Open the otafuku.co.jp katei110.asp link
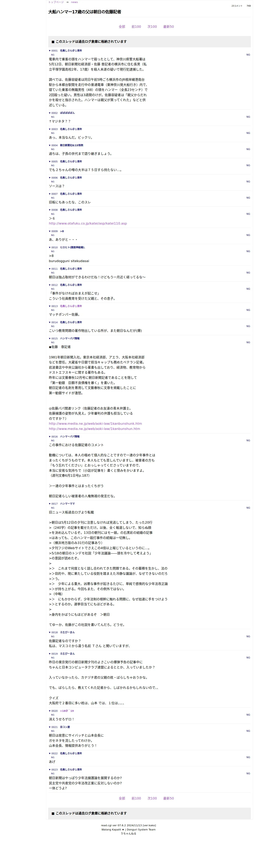The image size is (257, 868). (x=88, y=223)
